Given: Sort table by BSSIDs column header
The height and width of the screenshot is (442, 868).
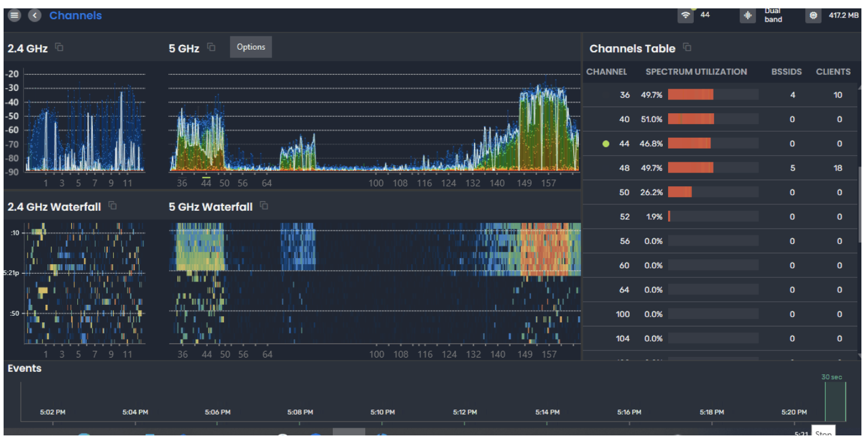Looking at the screenshot, I should (787, 72).
